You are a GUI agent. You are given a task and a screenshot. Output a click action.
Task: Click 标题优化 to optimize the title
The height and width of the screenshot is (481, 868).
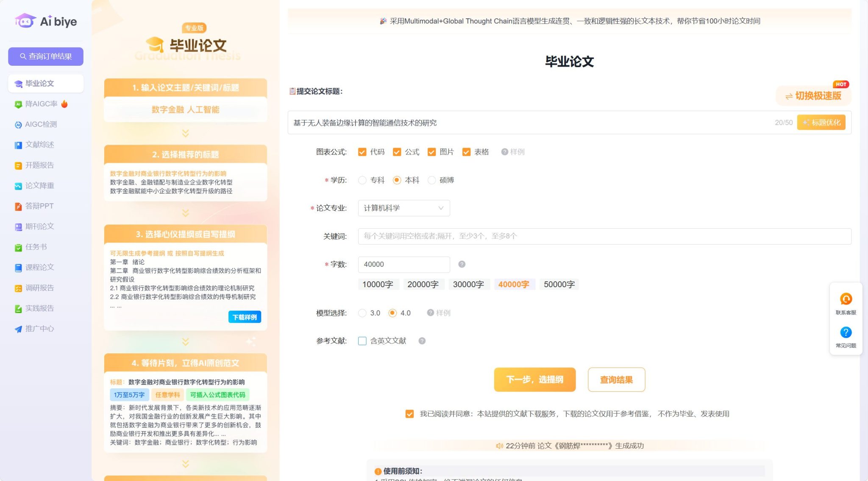pyautogui.click(x=821, y=123)
